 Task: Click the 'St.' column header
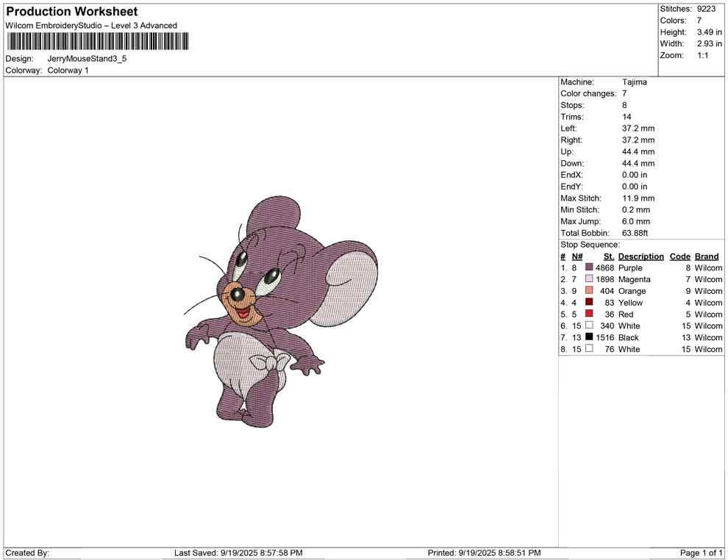point(609,256)
